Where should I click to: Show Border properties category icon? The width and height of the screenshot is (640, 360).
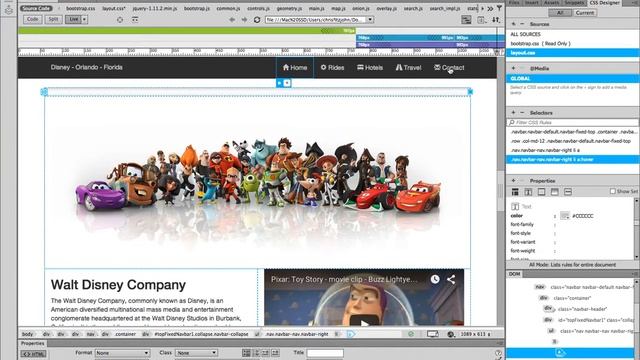541,192
